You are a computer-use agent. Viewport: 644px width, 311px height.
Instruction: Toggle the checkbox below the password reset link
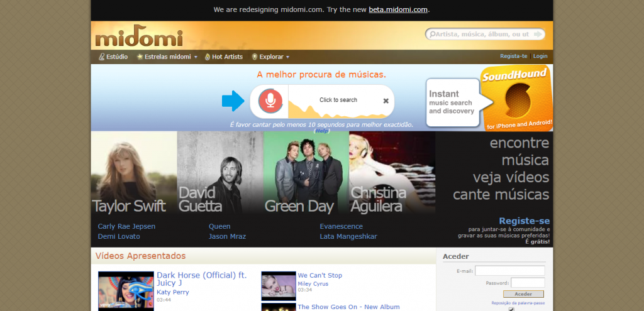click(511, 309)
